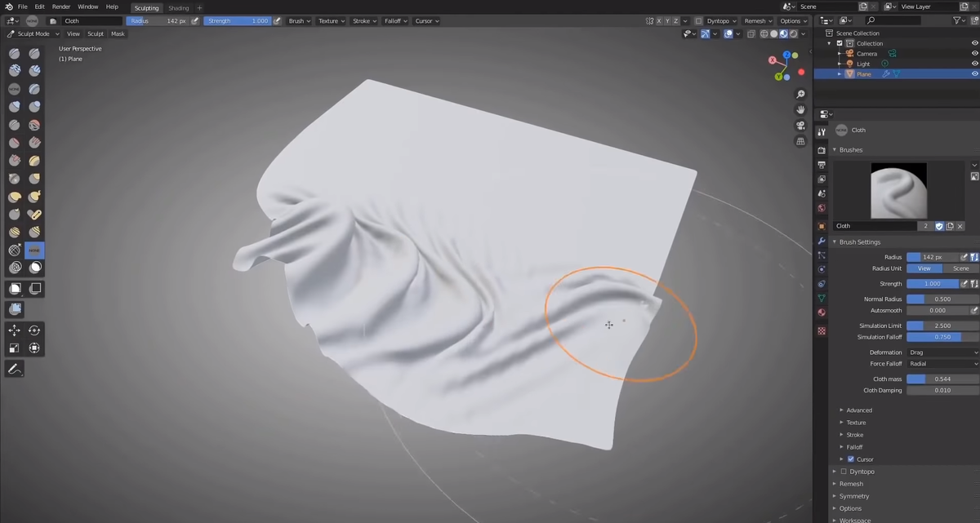Uncheck the Cursor panel checkbox
Screen dimensions: 980x523
point(851,459)
